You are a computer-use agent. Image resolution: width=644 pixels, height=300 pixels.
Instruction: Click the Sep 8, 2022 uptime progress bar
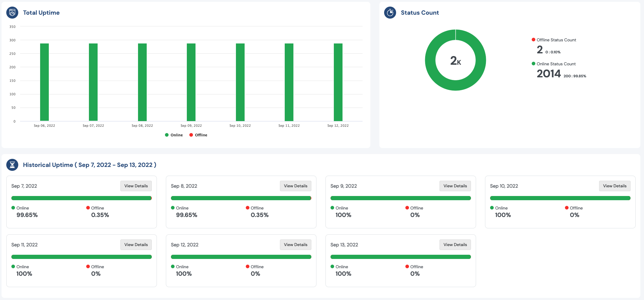tap(241, 198)
